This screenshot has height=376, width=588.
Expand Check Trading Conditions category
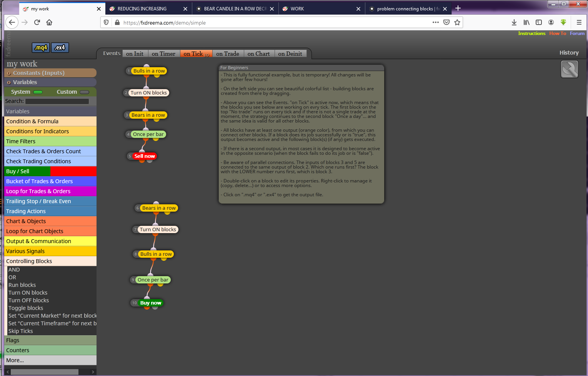(50, 161)
